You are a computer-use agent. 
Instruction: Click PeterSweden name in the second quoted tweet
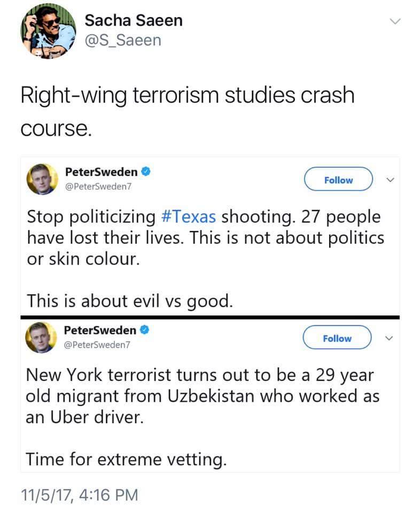[100, 330]
